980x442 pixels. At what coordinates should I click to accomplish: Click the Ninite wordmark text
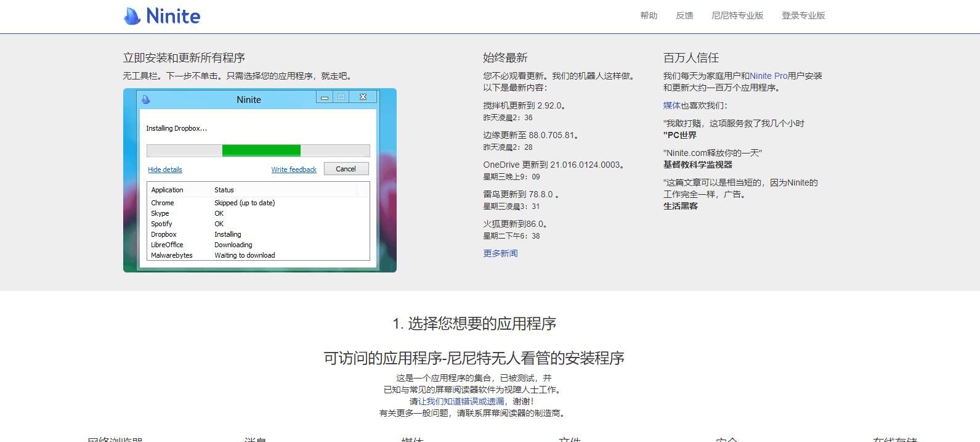coord(173,16)
